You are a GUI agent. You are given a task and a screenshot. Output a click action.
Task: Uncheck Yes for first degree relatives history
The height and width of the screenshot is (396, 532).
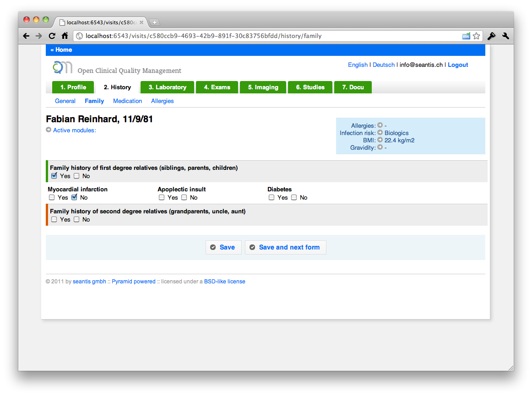(54, 176)
